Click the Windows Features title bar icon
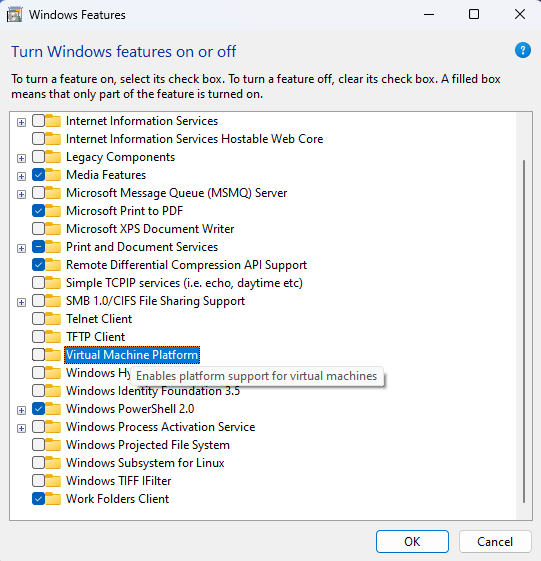The height and width of the screenshot is (561, 541). [x=14, y=15]
